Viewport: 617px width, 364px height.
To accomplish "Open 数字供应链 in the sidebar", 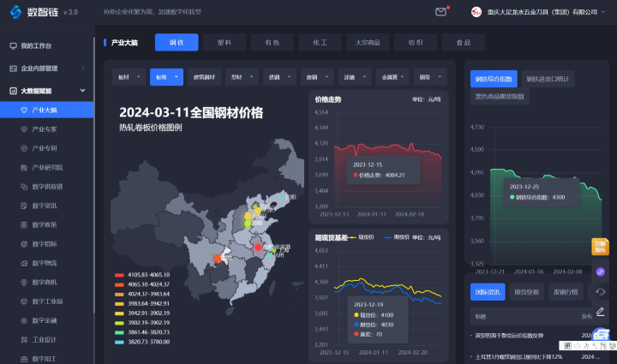I will pyautogui.click(x=47, y=186).
